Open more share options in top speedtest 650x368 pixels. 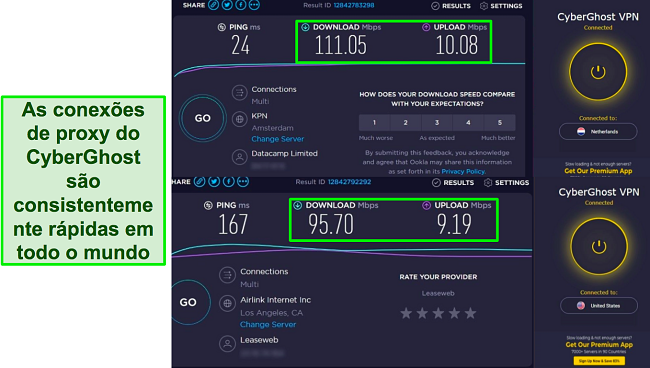(255, 5)
